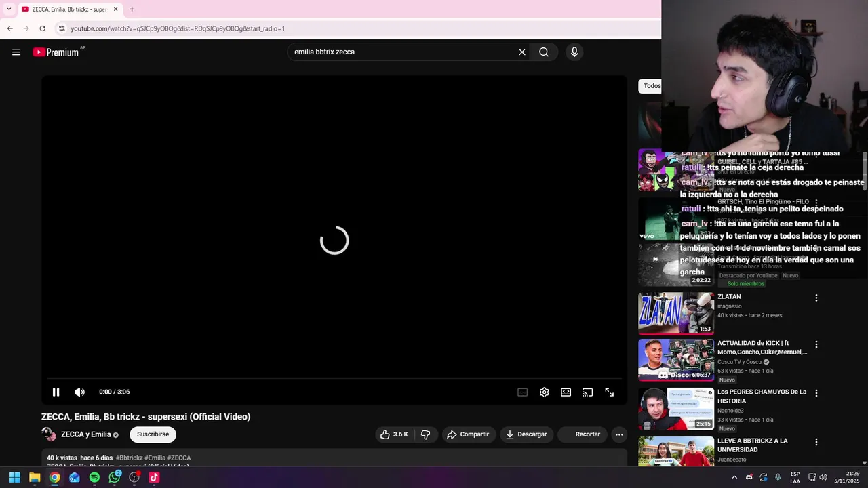Screen dimensions: 868x488
Task: Open more actions menu below video
Action: [x=619, y=434]
